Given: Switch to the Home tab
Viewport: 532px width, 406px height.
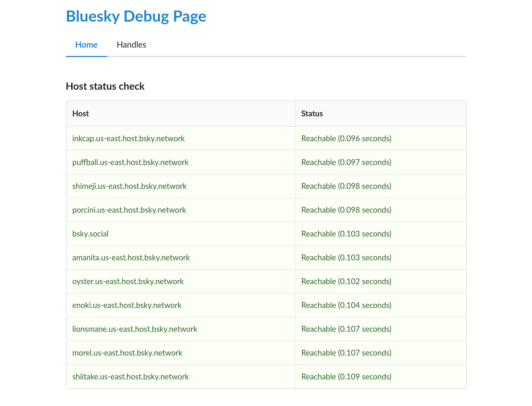Looking at the screenshot, I should click(x=86, y=45).
